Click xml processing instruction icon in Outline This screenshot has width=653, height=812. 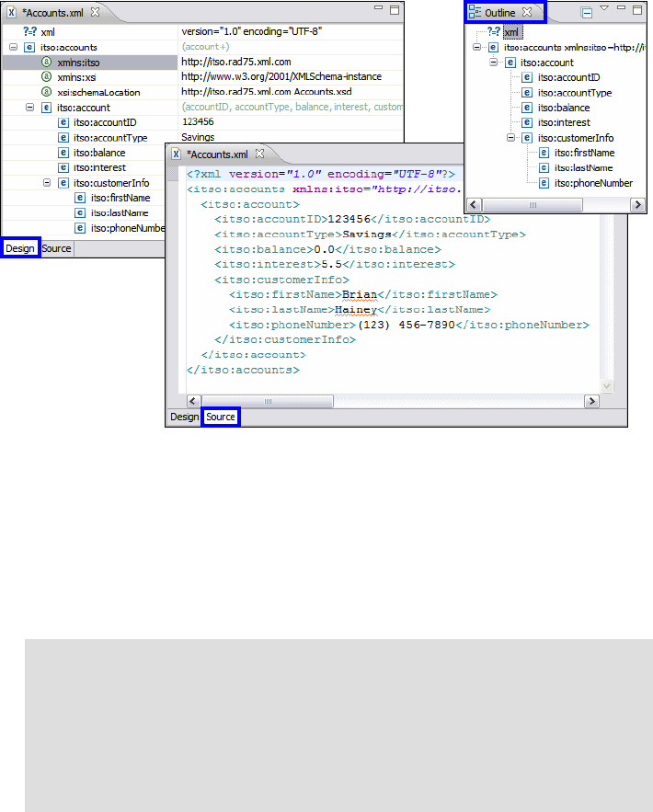tap(494, 31)
